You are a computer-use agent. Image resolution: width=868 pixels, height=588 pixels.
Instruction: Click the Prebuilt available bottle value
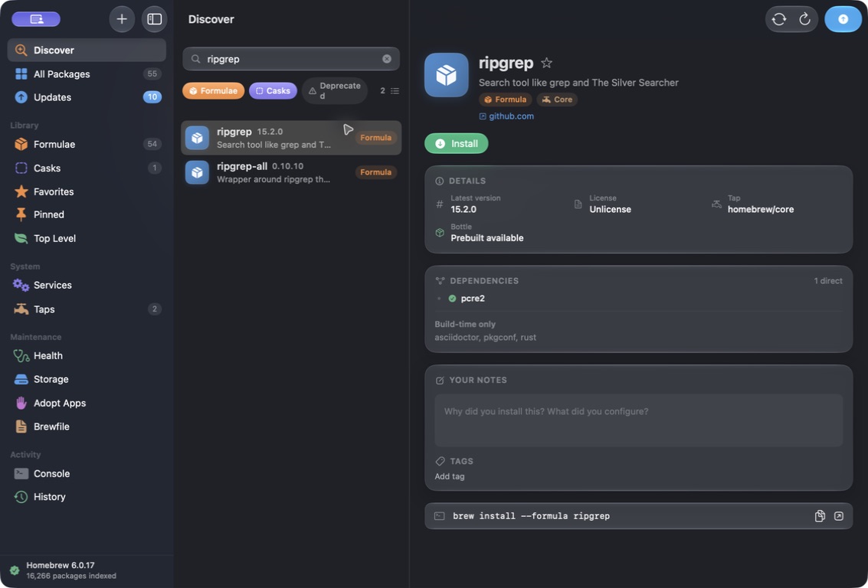(x=487, y=238)
